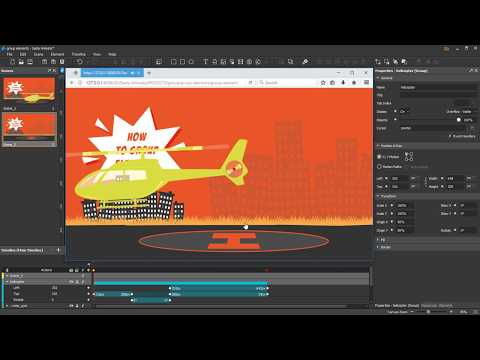Click the Event Handlers button

click(462, 136)
